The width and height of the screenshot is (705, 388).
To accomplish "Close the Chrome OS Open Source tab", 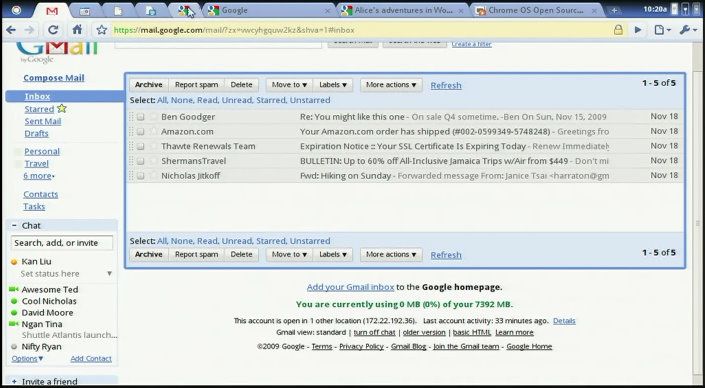I will 594,10.
